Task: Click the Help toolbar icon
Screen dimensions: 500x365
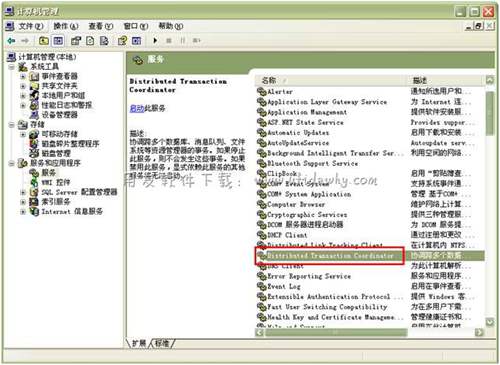Action: pos(122,41)
